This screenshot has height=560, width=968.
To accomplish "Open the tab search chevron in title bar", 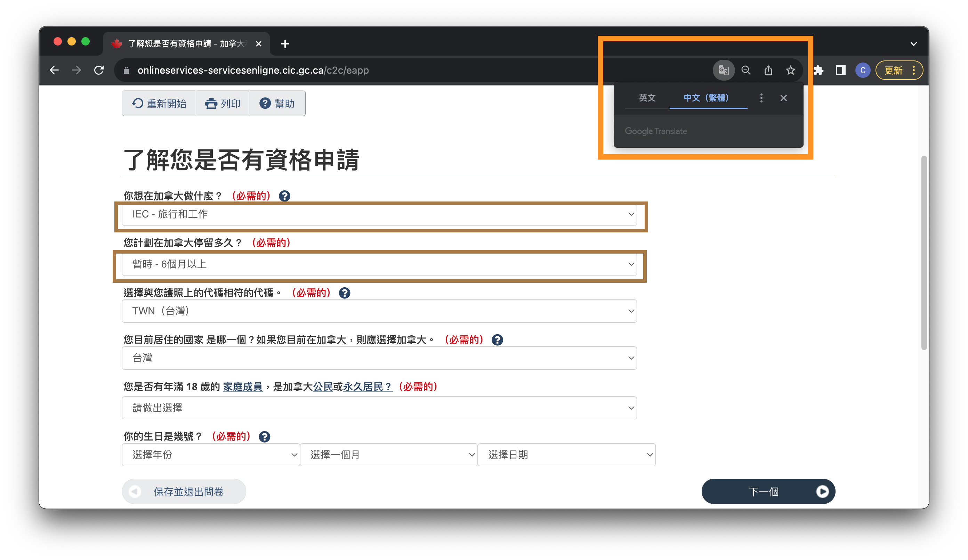I will click(914, 44).
